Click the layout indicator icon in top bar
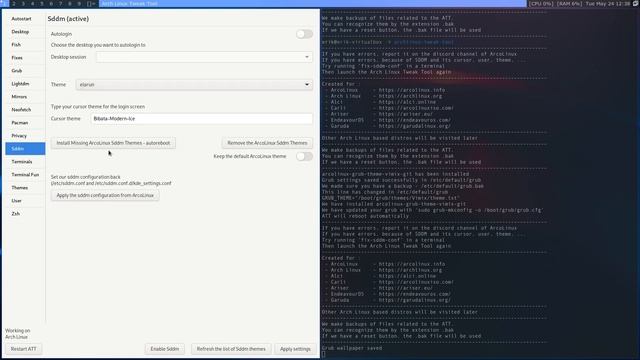 [91, 3]
